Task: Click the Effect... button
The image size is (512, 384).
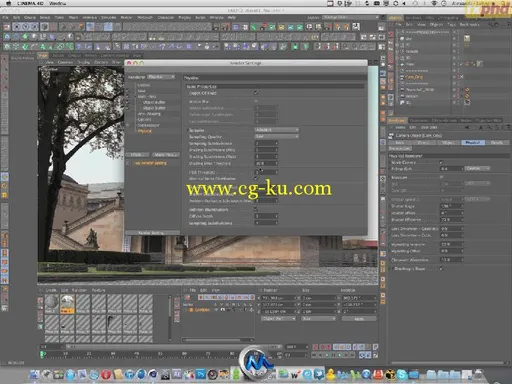Action: click(136, 155)
